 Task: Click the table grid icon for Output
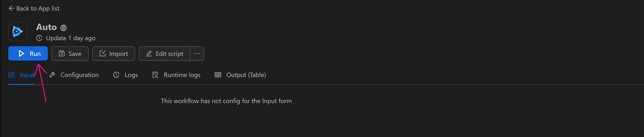tap(218, 75)
